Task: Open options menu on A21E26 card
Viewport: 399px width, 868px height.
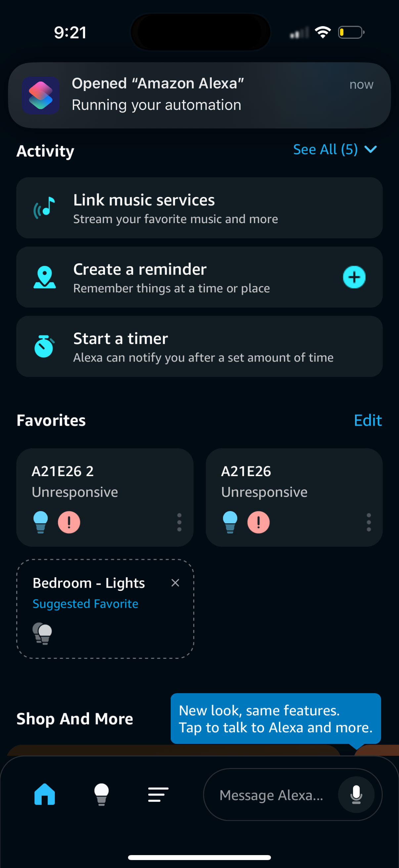Action: 369,522
